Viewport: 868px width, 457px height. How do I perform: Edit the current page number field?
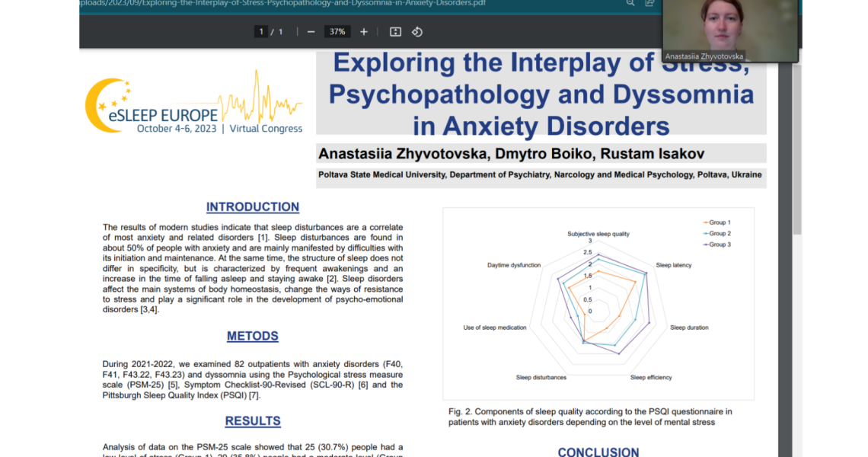coord(260,32)
